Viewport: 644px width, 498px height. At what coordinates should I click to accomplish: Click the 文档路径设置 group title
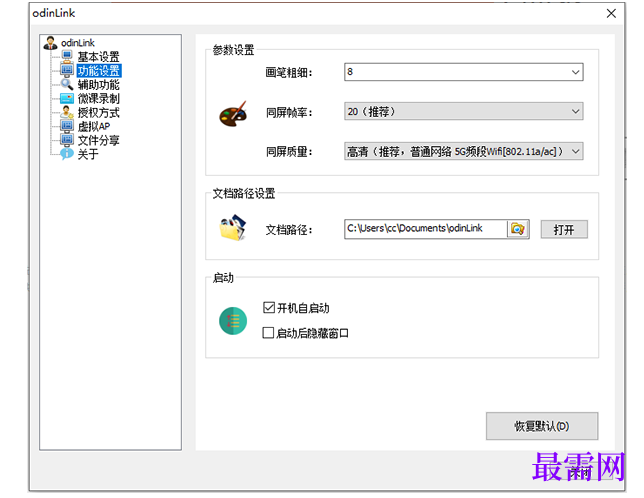pyautogui.click(x=244, y=193)
